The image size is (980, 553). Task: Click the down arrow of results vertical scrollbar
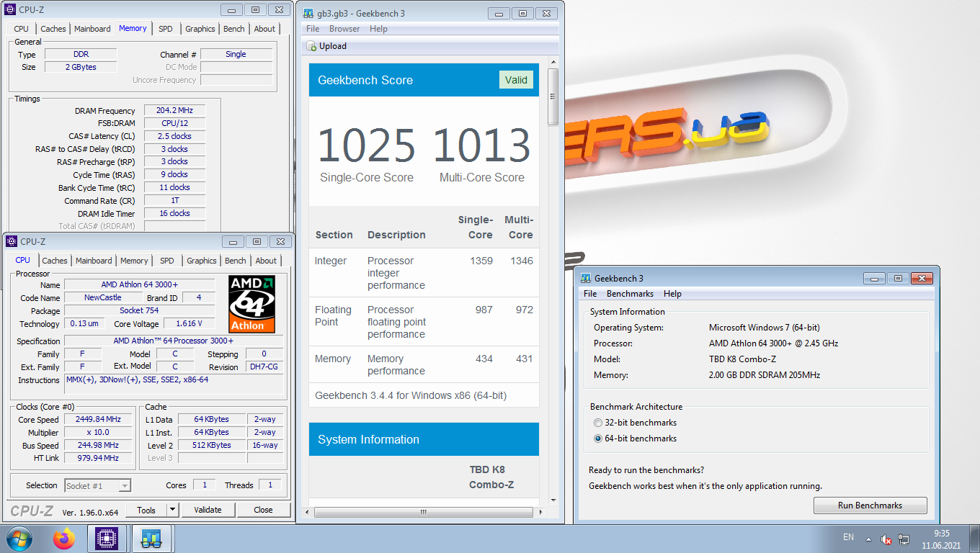tap(553, 500)
